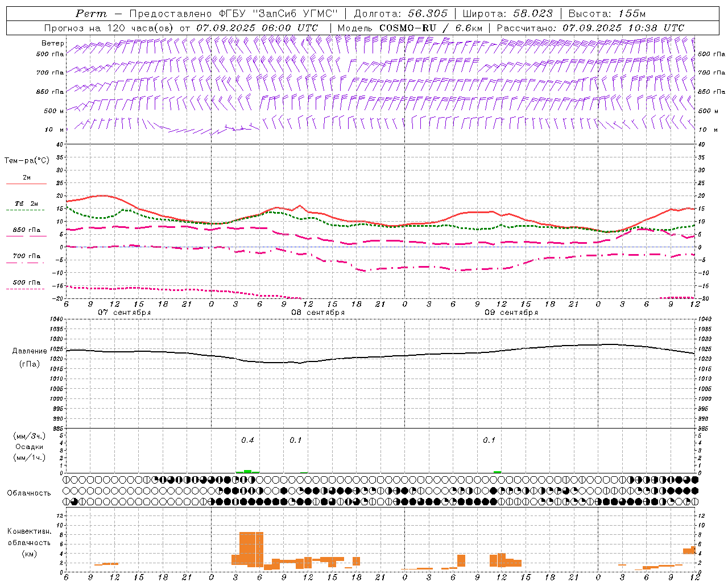Click the "Высота: 155м" header field

pos(607,14)
